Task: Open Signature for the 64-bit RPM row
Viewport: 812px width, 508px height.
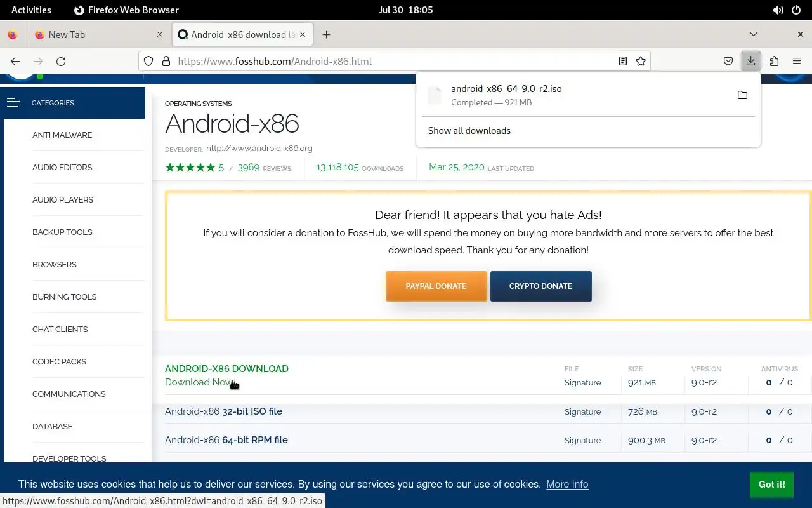Action: [582, 440]
